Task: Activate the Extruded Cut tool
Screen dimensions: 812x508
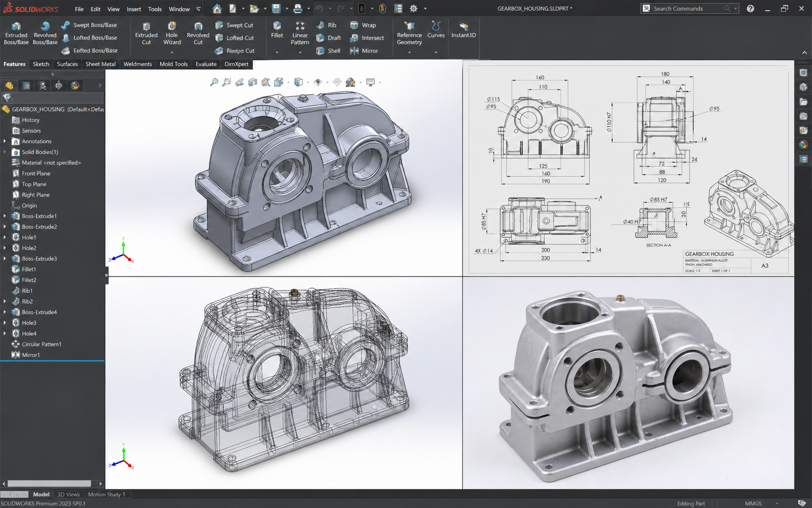Action: click(x=146, y=33)
